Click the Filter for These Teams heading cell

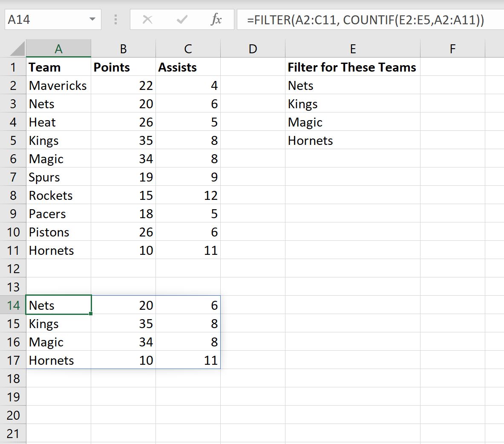coord(352,67)
